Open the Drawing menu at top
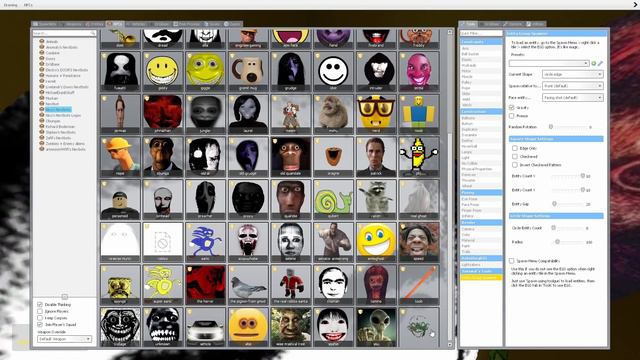The width and height of the screenshot is (640, 360). [x=11, y=5]
